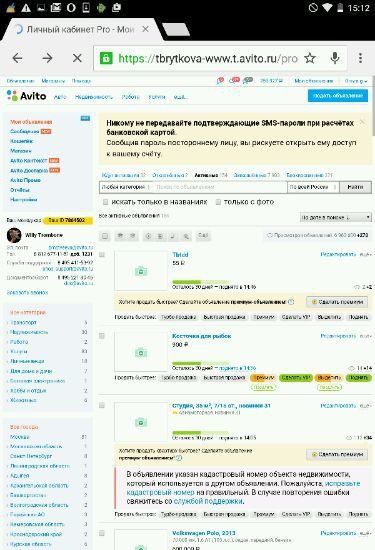Stop page loading with X icon
Viewport: 375px width, 550px height.
[x=77, y=58]
